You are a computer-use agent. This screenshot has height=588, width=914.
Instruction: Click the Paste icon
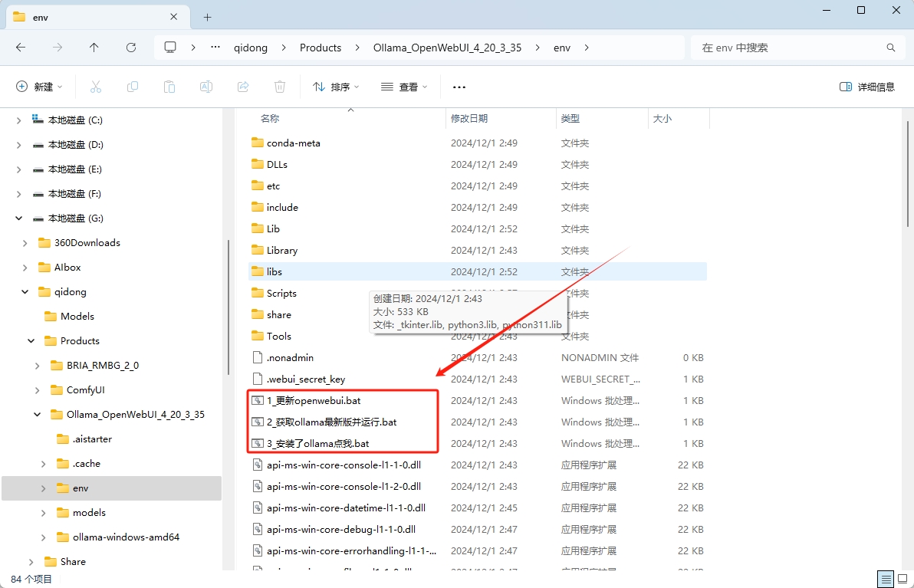pyautogui.click(x=169, y=86)
